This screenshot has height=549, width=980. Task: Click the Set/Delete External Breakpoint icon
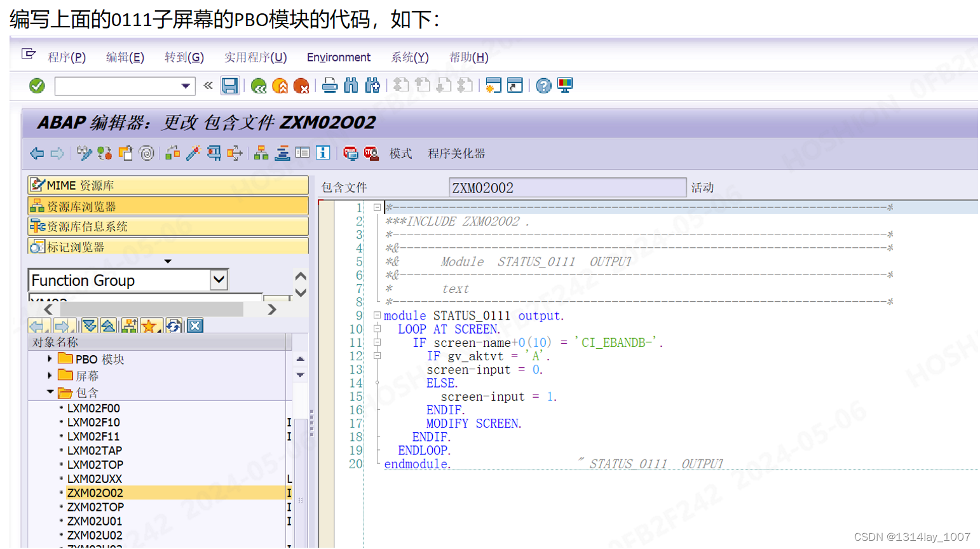tap(371, 153)
